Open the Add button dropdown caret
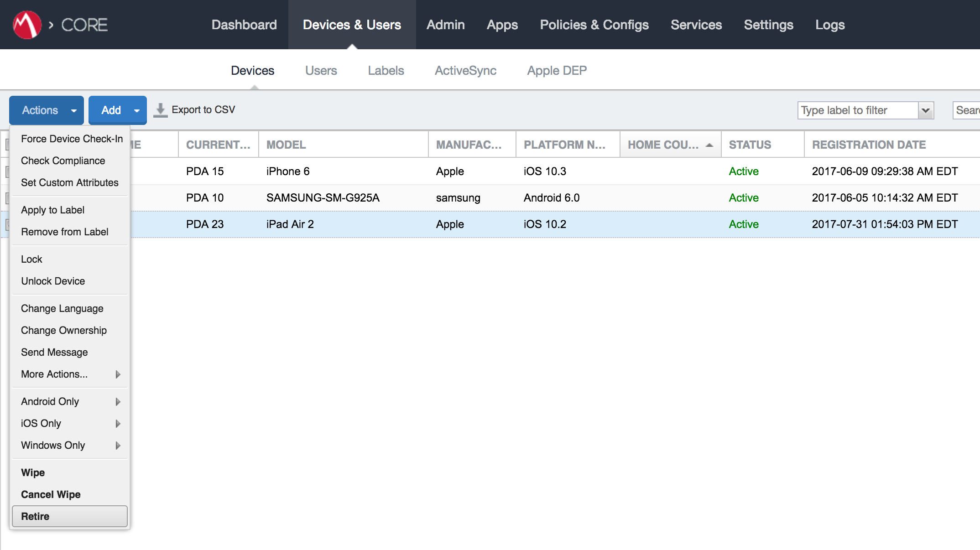This screenshot has width=980, height=550. [136, 110]
